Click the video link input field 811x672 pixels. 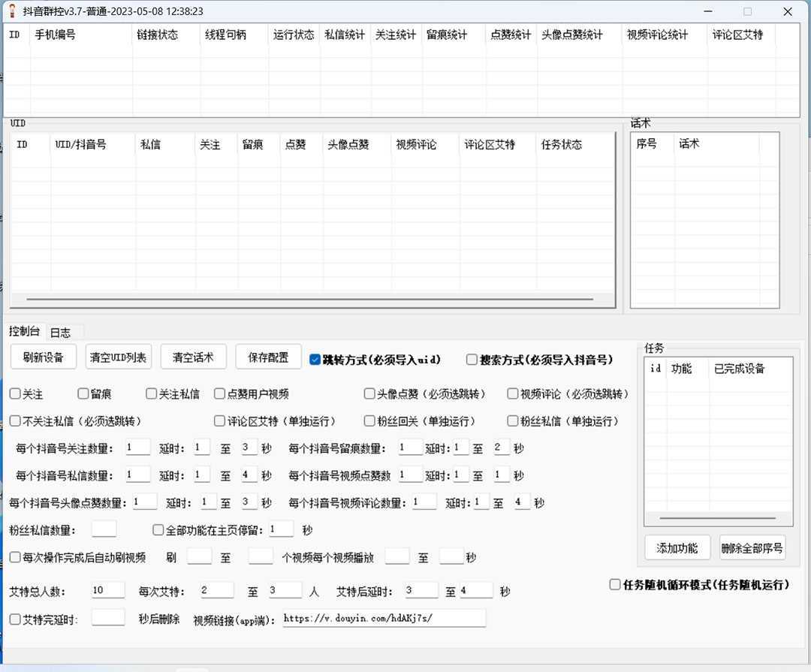[x=383, y=618]
